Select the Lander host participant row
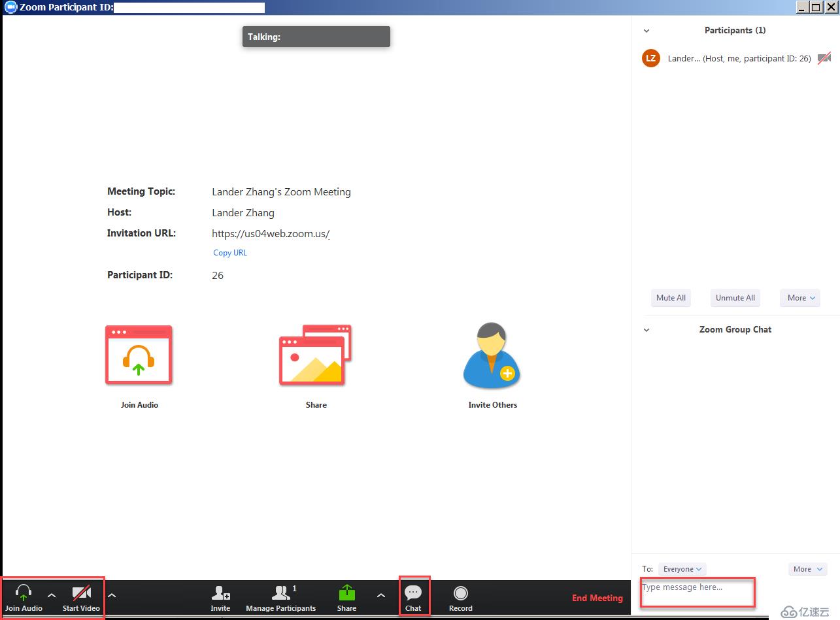This screenshot has height=620, width=840. click(736, 58)
